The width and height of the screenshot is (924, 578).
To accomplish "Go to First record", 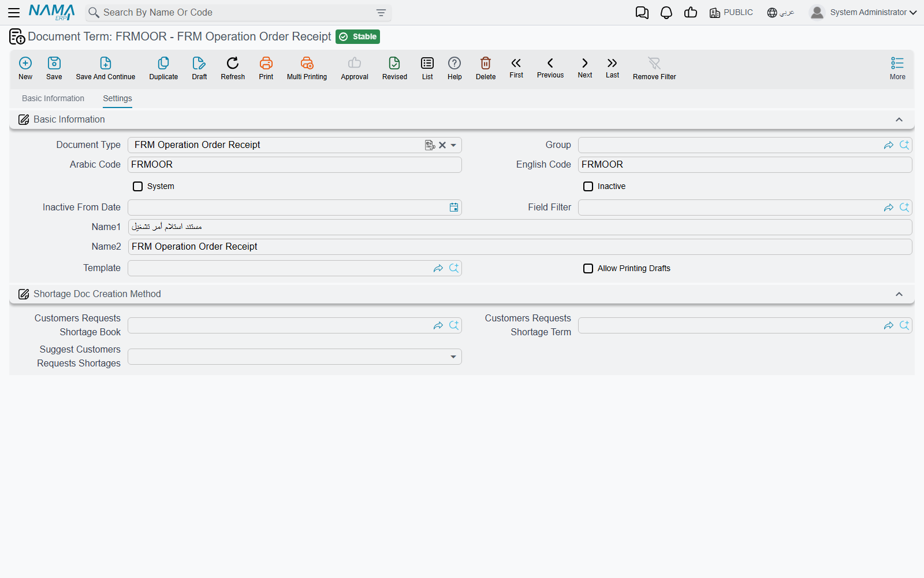I will tap(516, 67).
